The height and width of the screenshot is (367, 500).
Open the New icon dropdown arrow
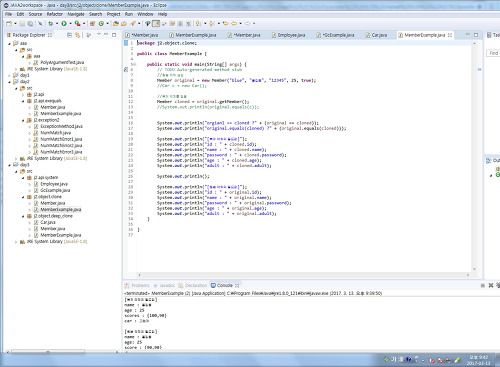pyautogui.click(x=15, y=23)
